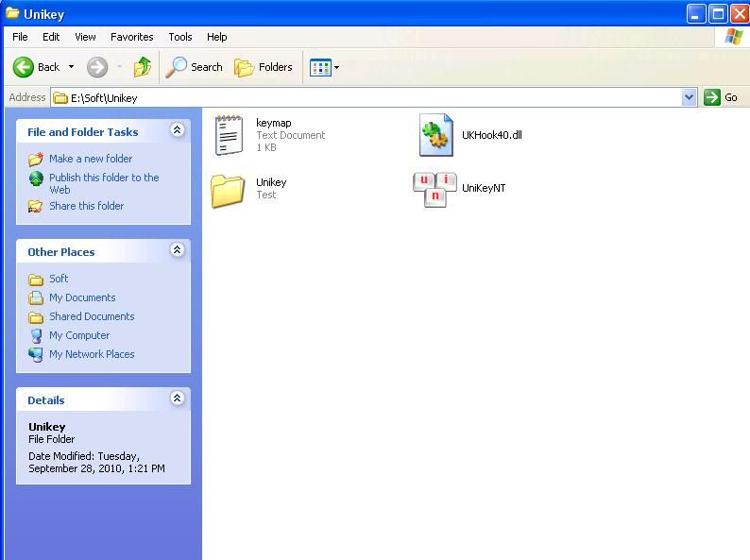Screen dimensions: 750x560
Task: Click Make a new folder link
Action: (91, 159)
